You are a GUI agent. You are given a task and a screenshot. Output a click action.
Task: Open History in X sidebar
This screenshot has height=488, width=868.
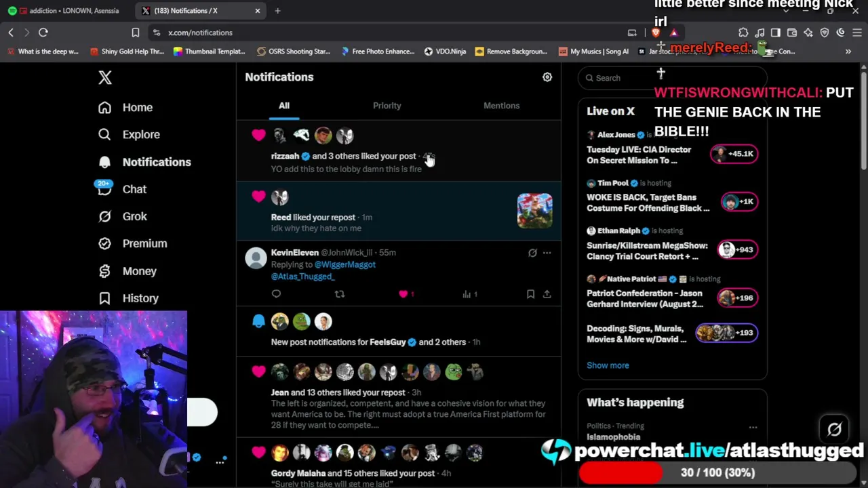tap(128, 298)
